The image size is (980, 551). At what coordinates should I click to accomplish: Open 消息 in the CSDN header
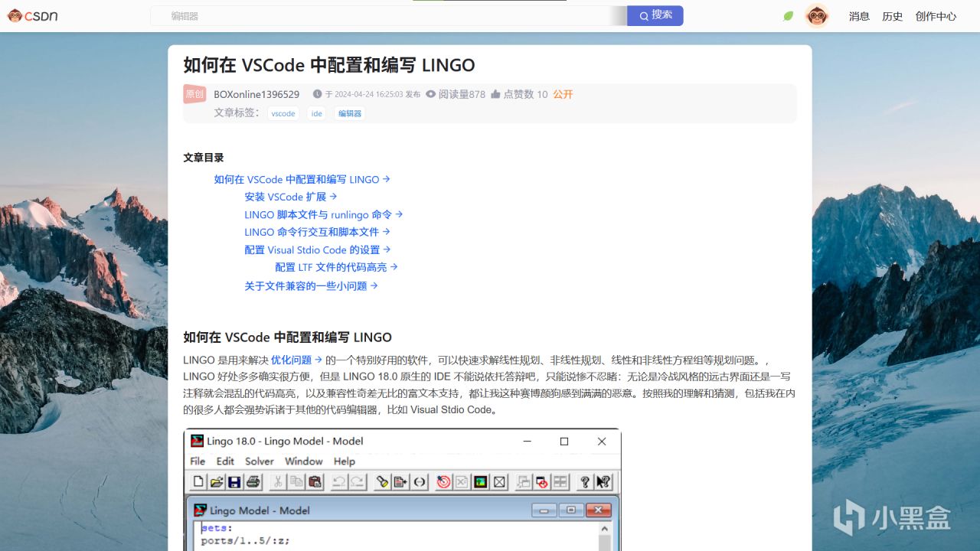pyautogui.click(x=859, y=16)
